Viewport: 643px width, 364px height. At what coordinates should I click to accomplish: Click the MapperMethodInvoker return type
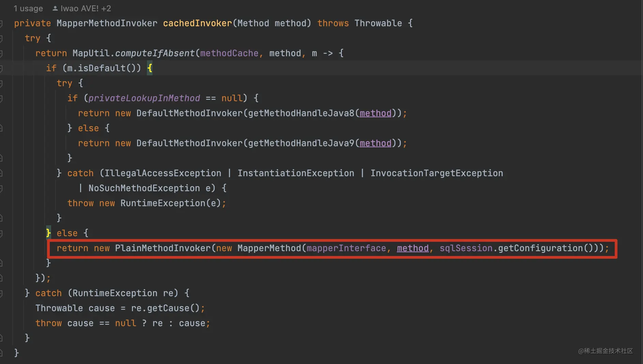pos(107,24)
